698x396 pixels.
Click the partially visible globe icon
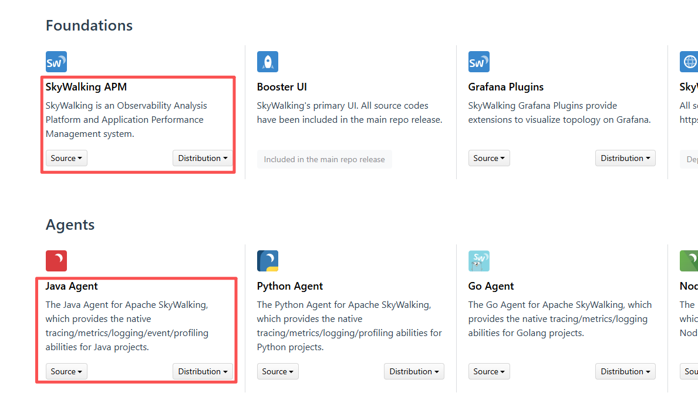click(689, 61)
